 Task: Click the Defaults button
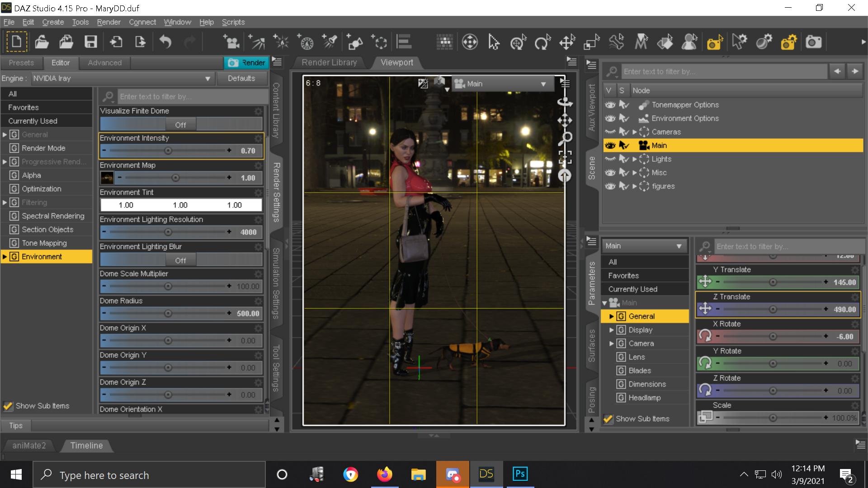[x=241, y=78]
